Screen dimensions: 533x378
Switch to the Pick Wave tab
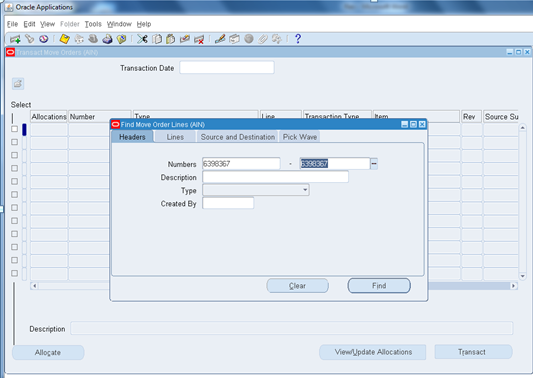coord(300,137)
